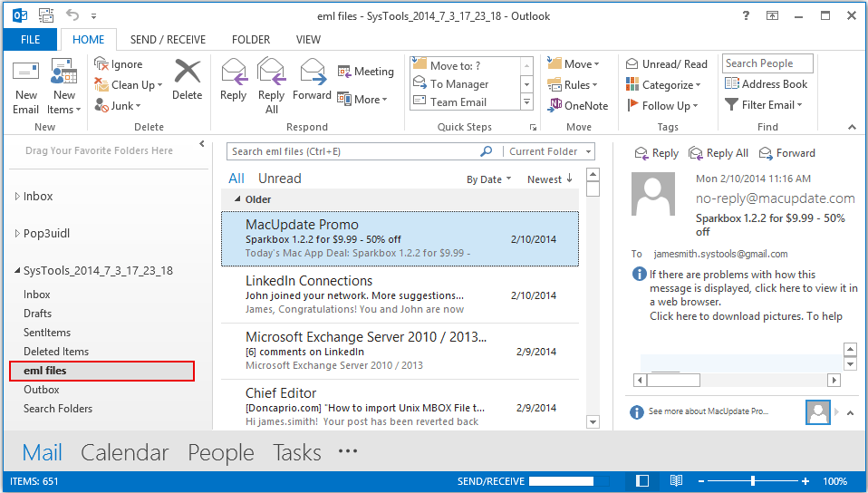This screenshot has height=493, width=868.
Task: Delete the selected message
Action: coord(188,81)
